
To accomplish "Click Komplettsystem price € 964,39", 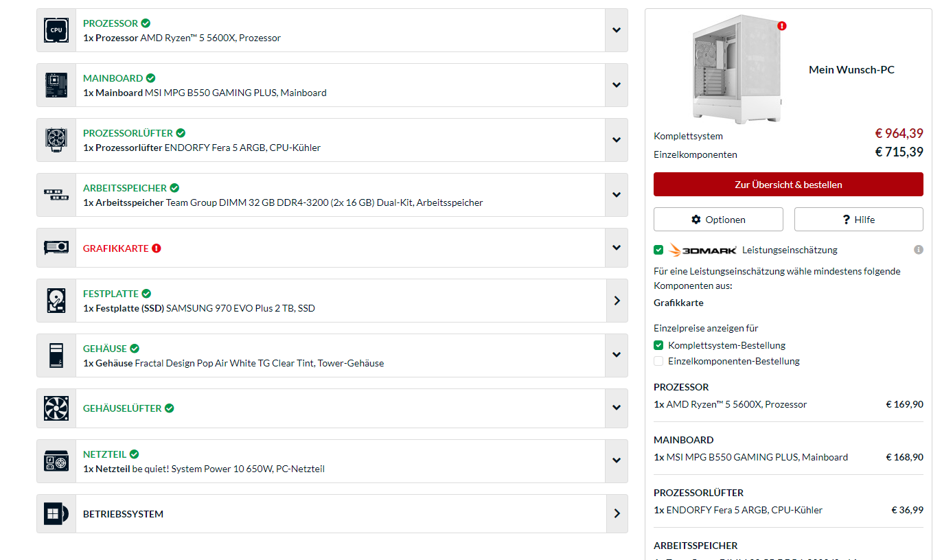I will [899, 134].
